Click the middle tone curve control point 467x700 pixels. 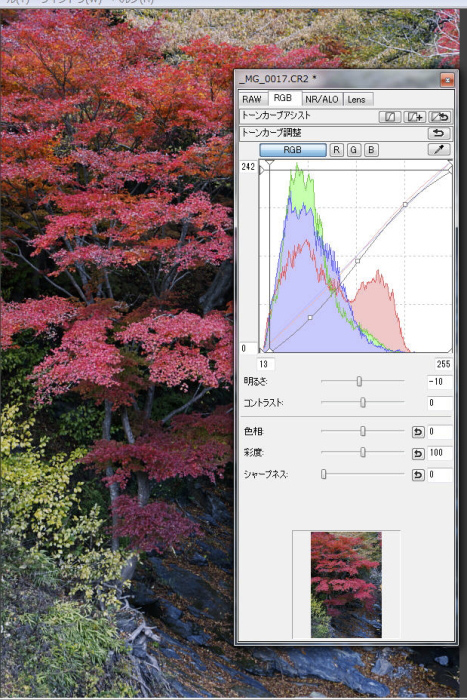[357, 261]
